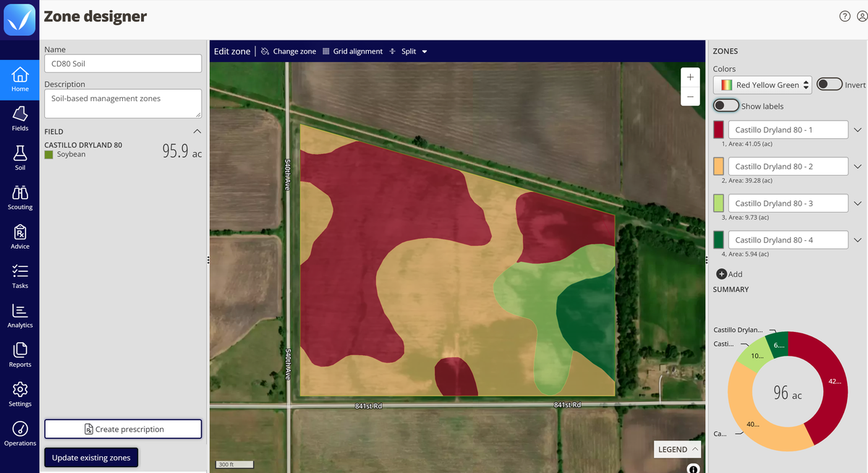Expand the LEGEND panel

coord(677,449)
